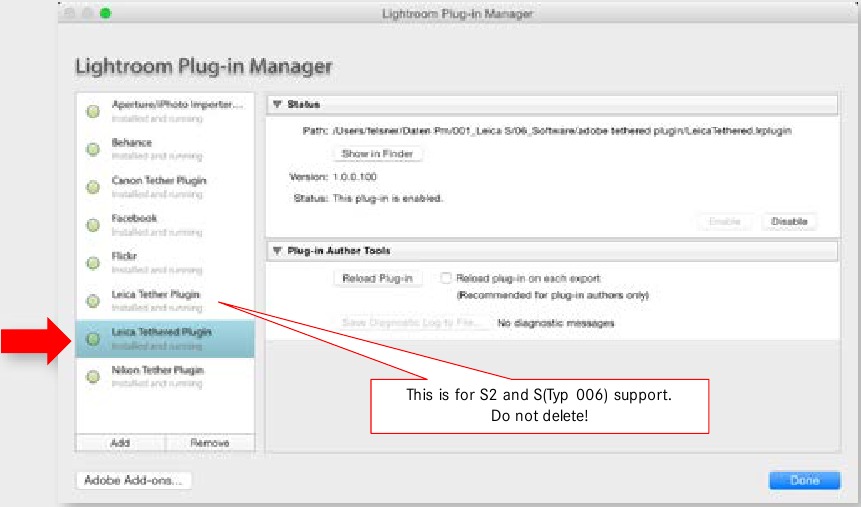Click Show in Finder button
861x507 pixels.
click(377, 154)
